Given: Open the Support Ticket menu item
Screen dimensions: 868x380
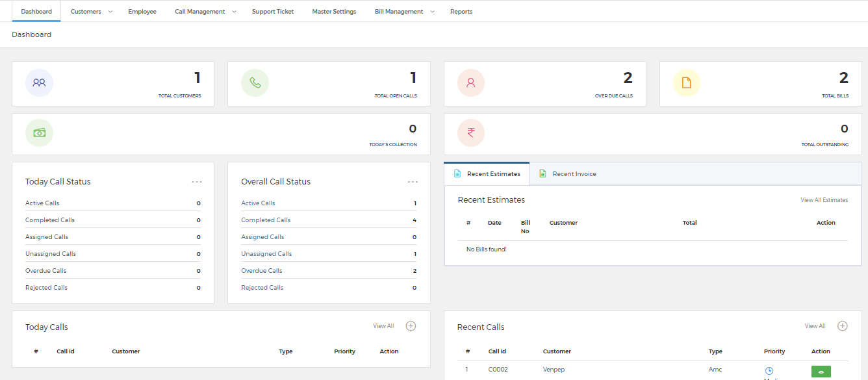Looking at the screenshot, I should point(273,12).
